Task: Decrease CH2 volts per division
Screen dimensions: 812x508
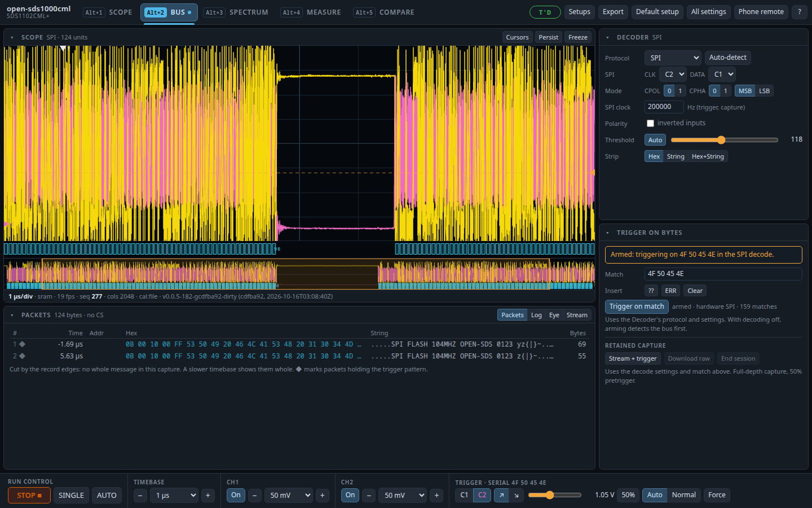Action: click(369, 496)
